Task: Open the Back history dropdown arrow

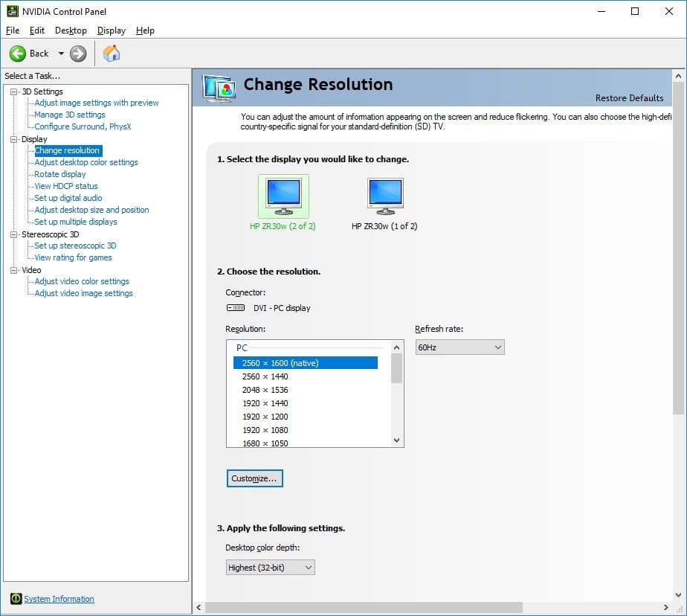Action: (61, 54)
